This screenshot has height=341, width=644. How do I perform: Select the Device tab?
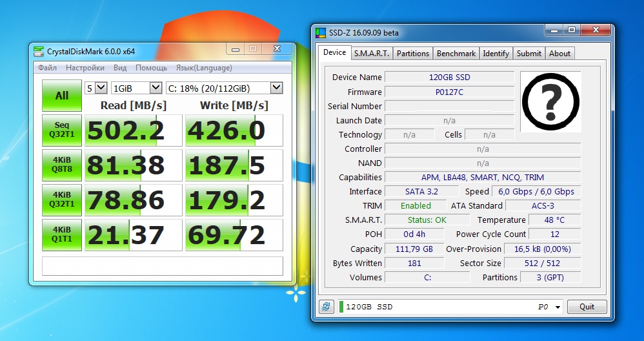click(x=334, y=52)
